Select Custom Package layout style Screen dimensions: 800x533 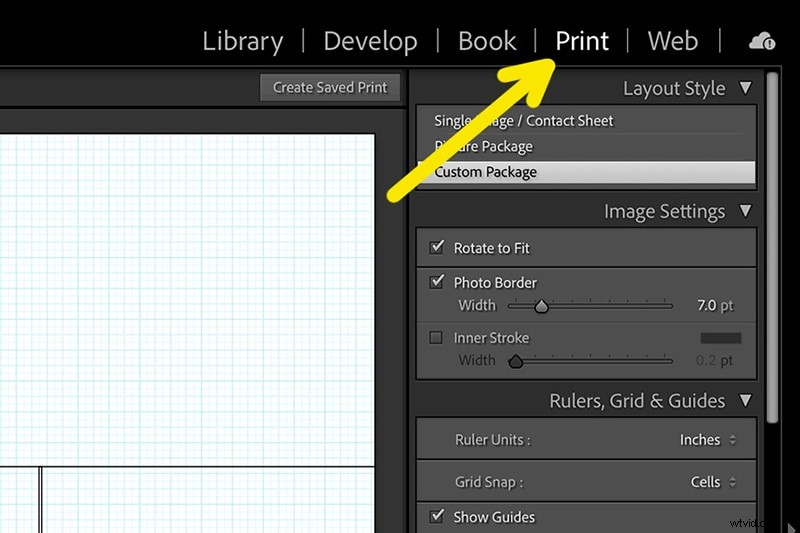tap(586, 172)
